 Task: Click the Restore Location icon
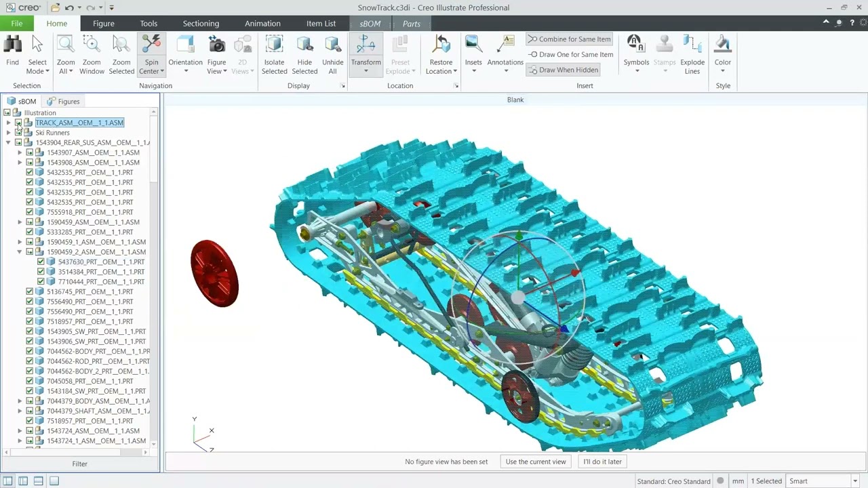(x=441, y=45)
